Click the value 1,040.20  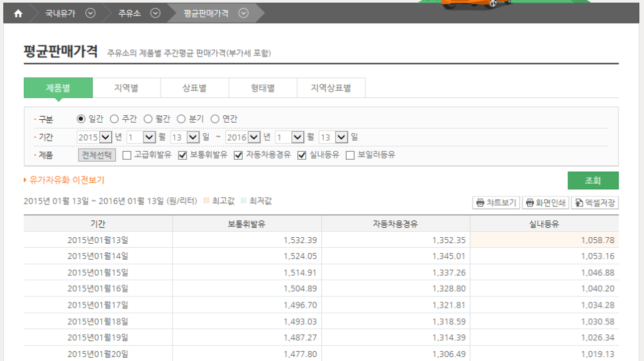click(597, 288)
